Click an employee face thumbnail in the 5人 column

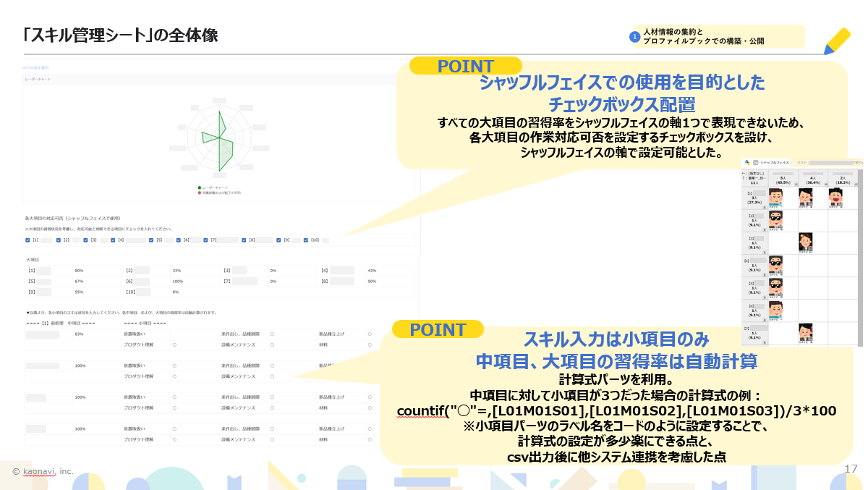click(x=776, y=197)
